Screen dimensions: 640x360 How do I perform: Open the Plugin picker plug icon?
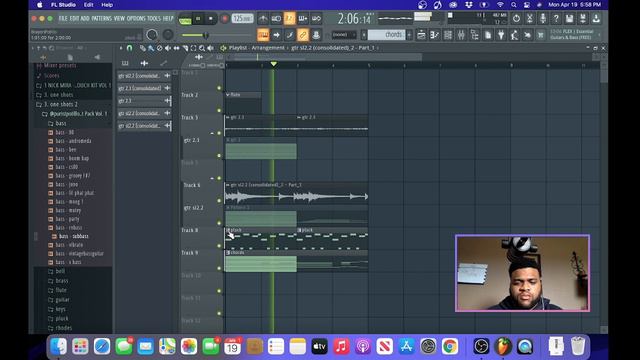click(501, 35)
